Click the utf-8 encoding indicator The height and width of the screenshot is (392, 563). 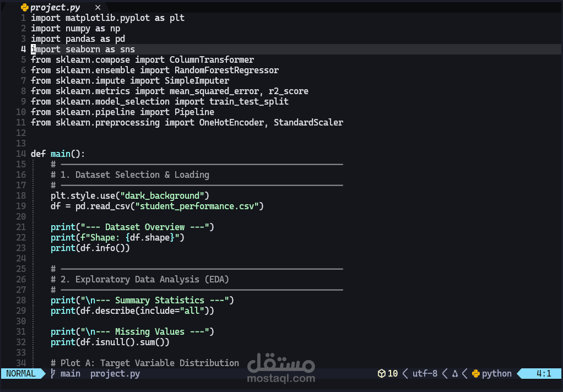(x=425, y=374)
